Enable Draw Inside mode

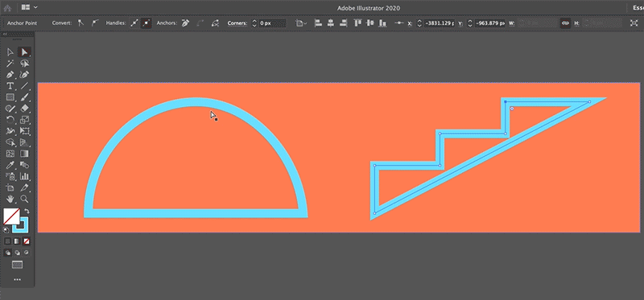(27, 253)
